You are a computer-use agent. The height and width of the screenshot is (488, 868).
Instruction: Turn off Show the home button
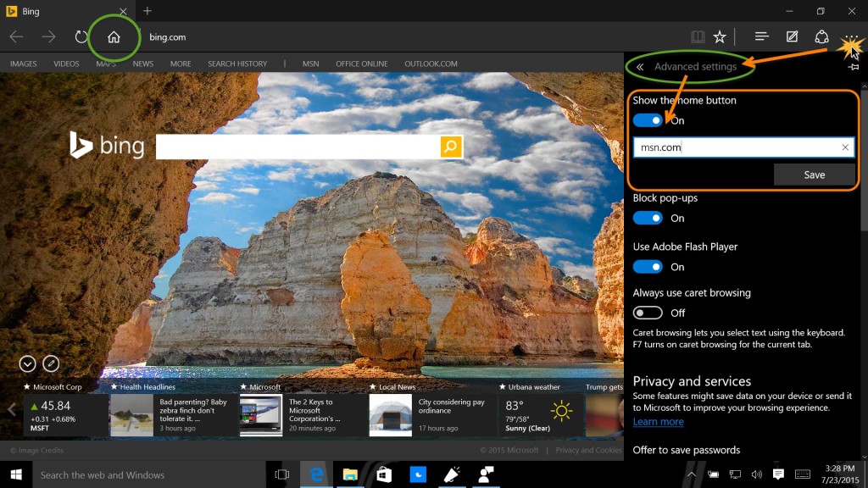click(x=648, y=120)
